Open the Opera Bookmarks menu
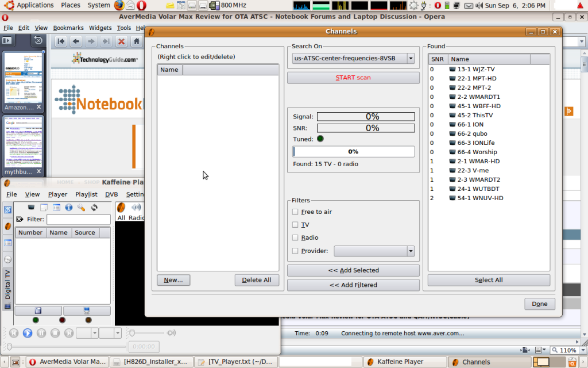The height and width of the screenshot is (368, 588). pos(68,28)
